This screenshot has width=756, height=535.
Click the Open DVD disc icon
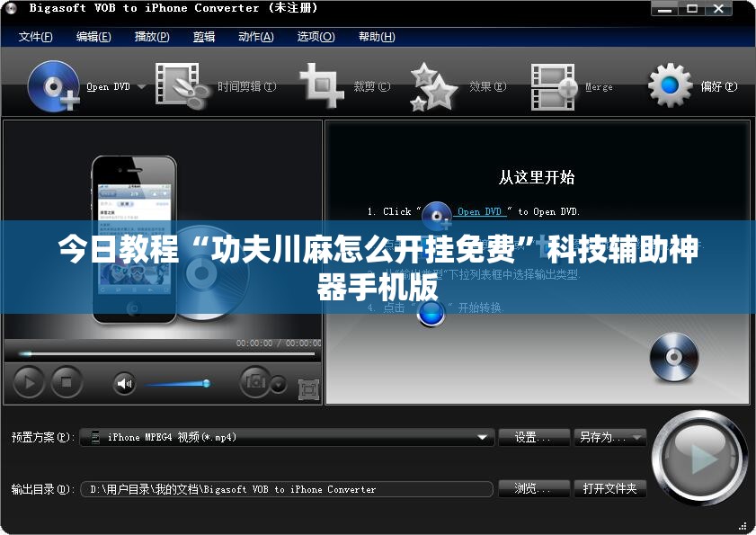click(x=54, y=86)
